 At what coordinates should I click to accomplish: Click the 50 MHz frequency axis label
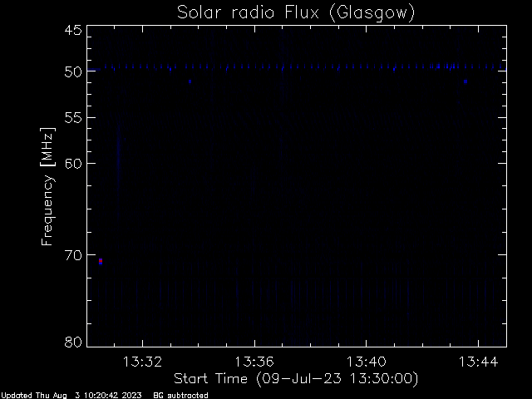pos(73,72)
